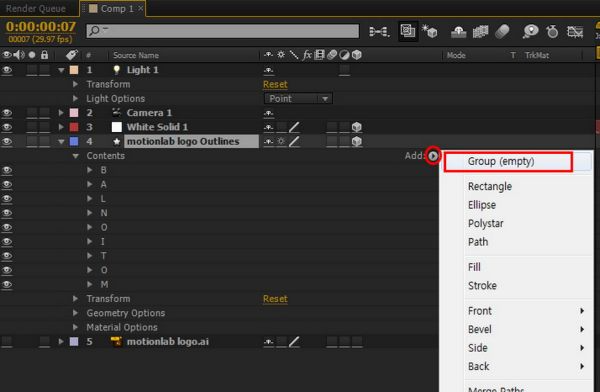The height and width of the screenshot is (392, 600).
Task: Enable Frame Blending icon in toolbar
Action: tap(480, 32)
